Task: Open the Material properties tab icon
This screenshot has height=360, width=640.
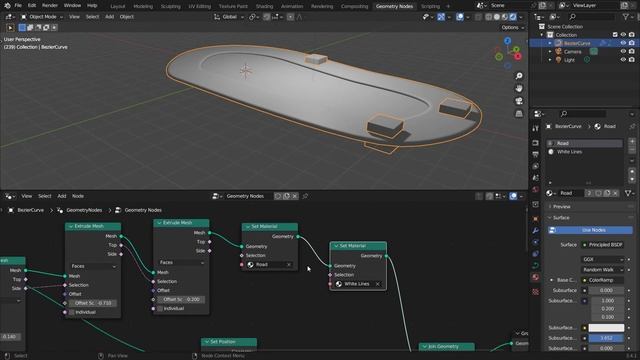Action: click(x=536, y=278)
